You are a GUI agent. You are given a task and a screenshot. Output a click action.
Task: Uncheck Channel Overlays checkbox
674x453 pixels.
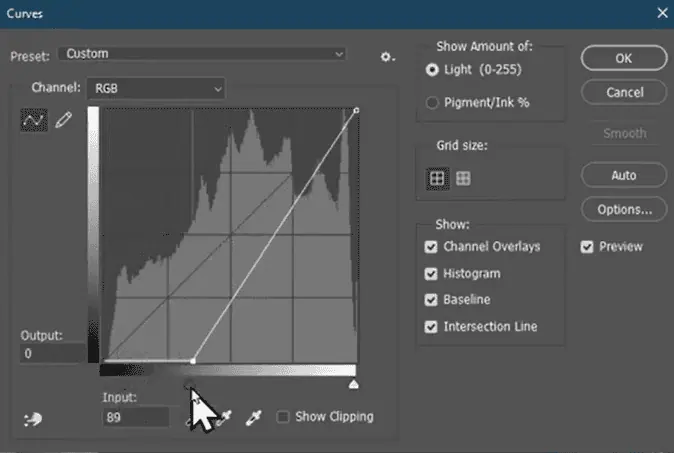pyautogui.click(x=431, y=247)
